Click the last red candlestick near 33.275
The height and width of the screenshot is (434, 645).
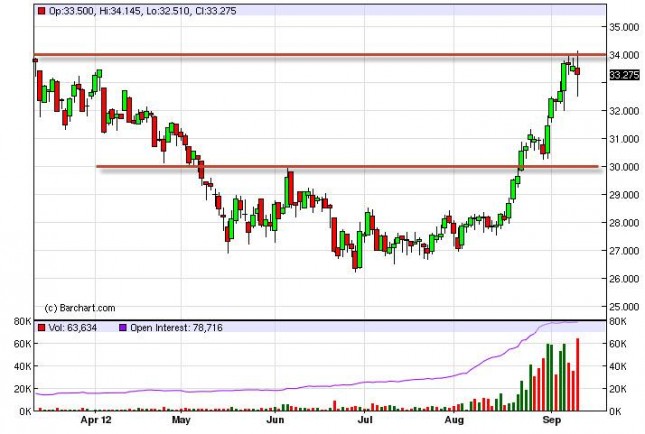pyautogui.click(x=578, y=72)
